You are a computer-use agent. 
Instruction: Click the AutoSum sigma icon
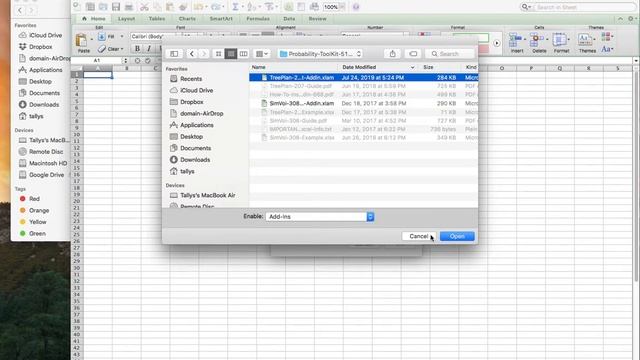(236, 7)
